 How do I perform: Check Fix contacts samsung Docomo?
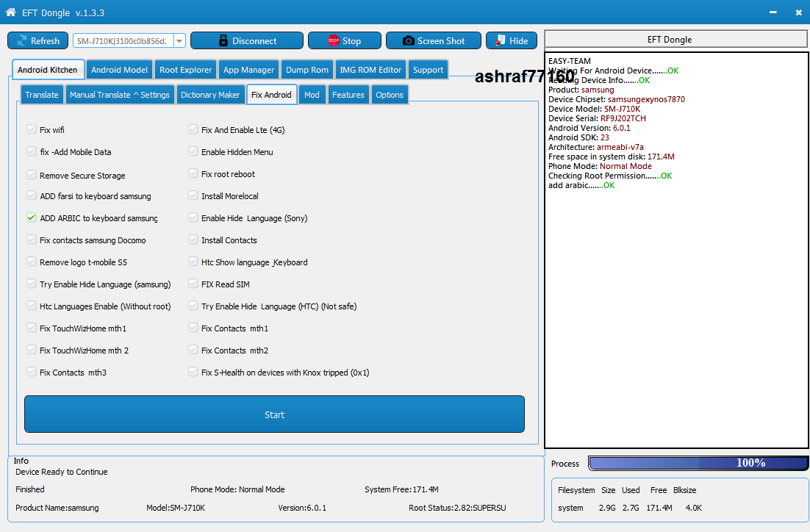click(x=32, y=239)
